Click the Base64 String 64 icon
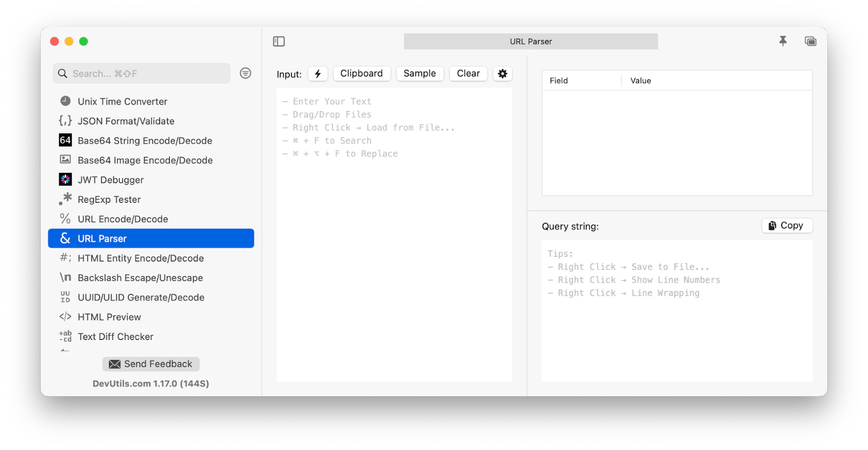The image size is (868, 450). pos(65,140)
